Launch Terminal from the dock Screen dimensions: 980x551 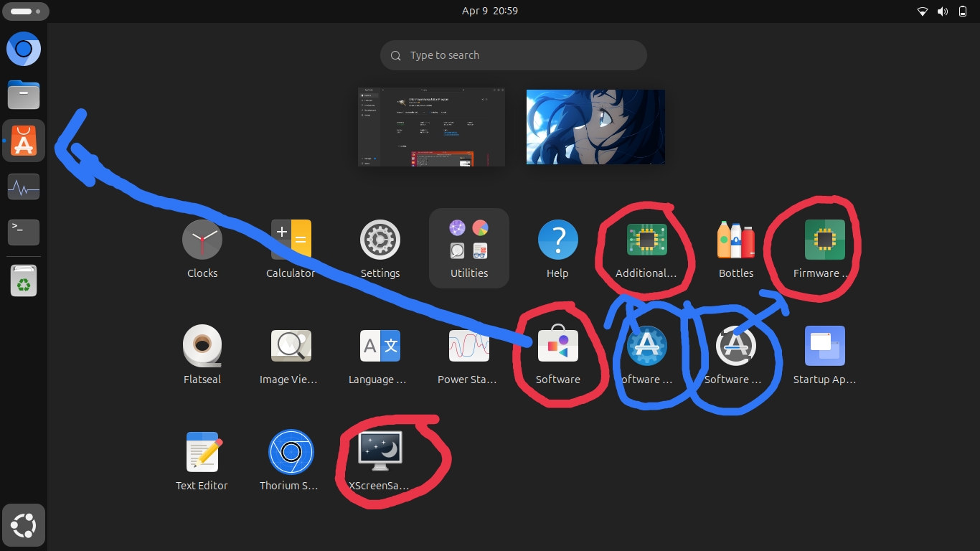tap(24, 232)
